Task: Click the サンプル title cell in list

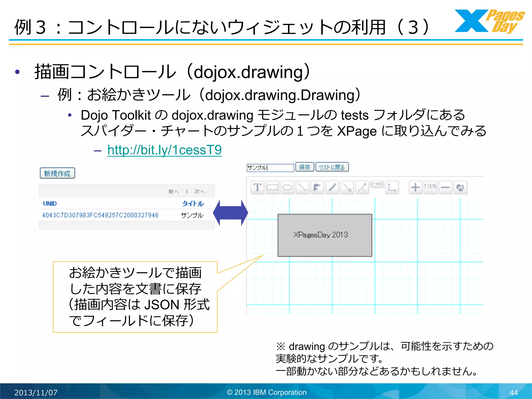Action: pyautogui.click(x=192, y=215)
